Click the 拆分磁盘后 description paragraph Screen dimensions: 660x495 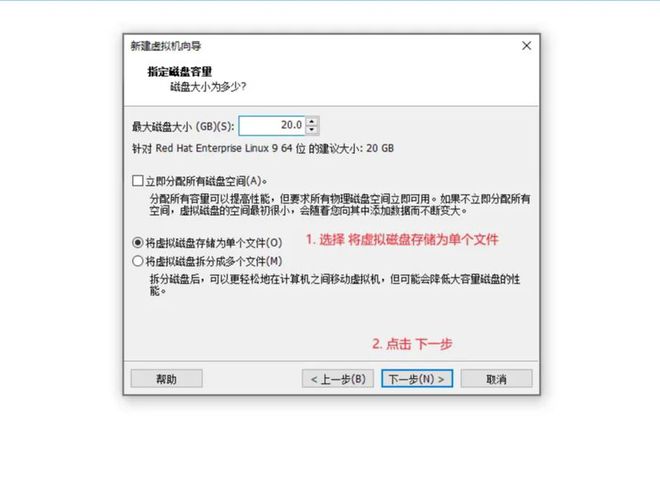[x=335, y=285]
